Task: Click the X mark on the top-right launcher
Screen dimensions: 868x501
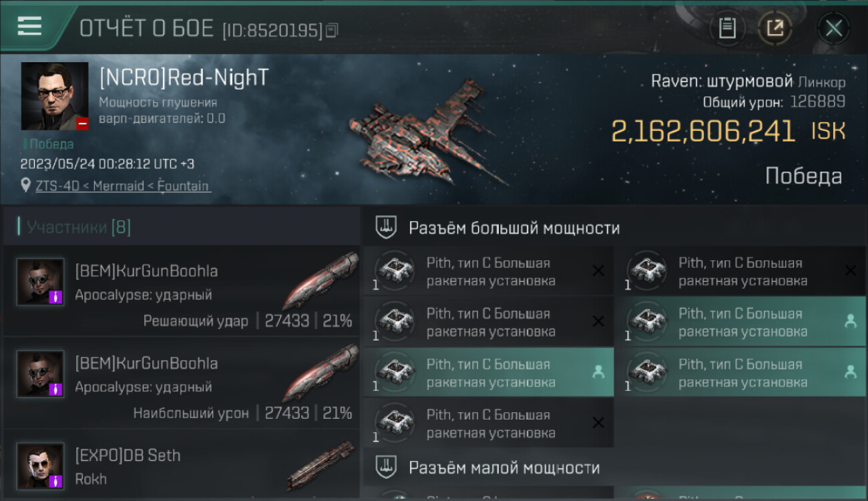Action: 850,271
